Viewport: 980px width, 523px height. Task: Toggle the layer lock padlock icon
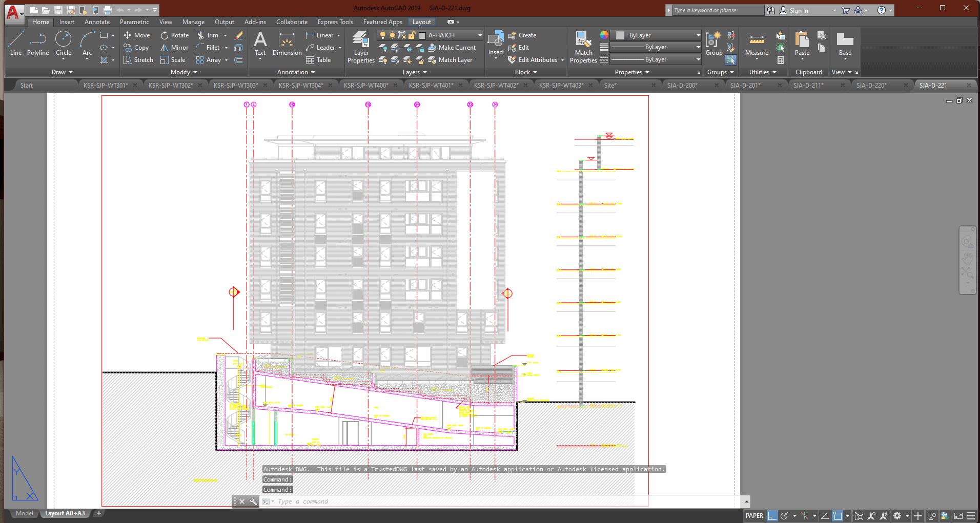pos(412,35)
